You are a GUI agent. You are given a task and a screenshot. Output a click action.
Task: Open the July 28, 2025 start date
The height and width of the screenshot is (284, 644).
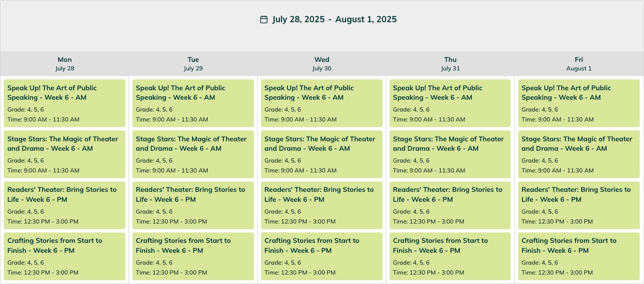coord(298,19)
